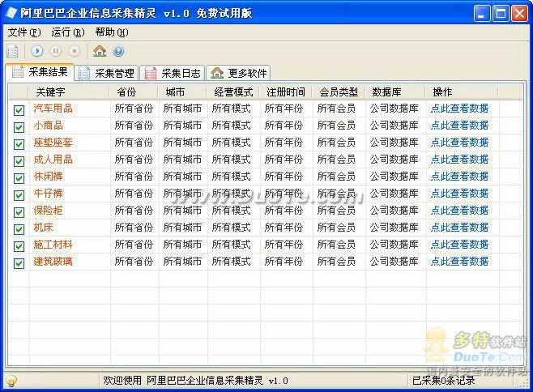Click 所有省份 in the 汽车用品 row
The image size is (533, 392).
[x=134, y=109]
